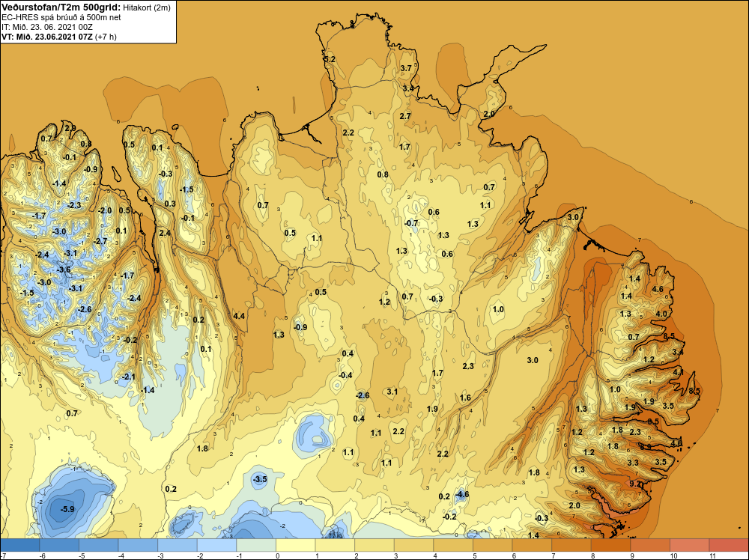Screen dimensions: 749x560
Task: Click the legend tick label '5'
Action: tap(474, 556)
